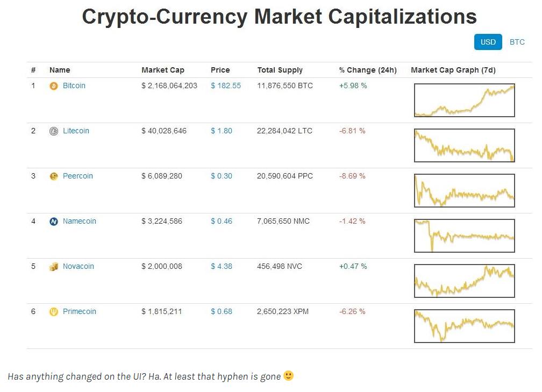Click the Novacoin coin icon
The width and height of the screenshot is (542, 392).
coord(53,266)
